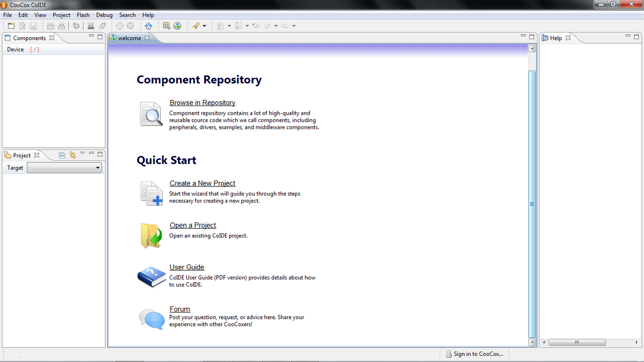
Task: Open the Edit menu
Action: pyautogui.click(x=23, y=15)
